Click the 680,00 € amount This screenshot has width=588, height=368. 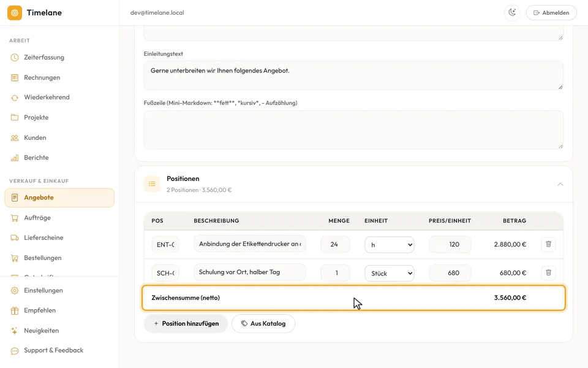(513, 273)
